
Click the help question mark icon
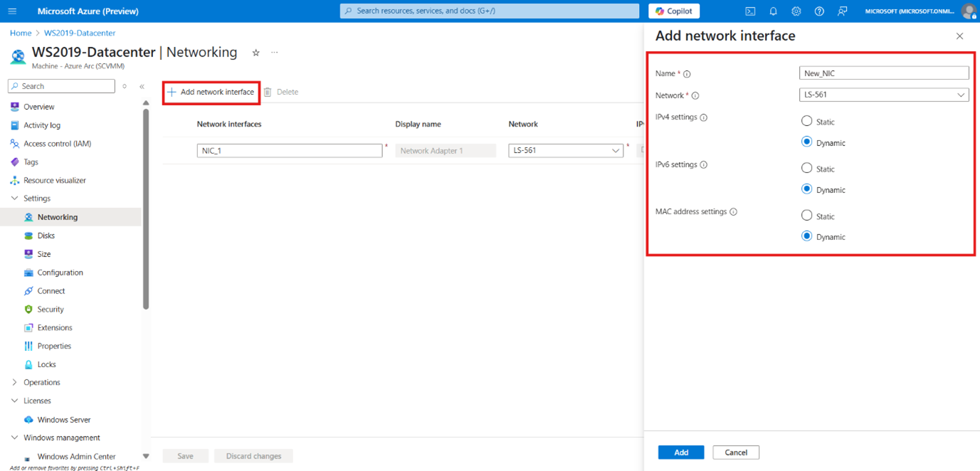point(819,11)
